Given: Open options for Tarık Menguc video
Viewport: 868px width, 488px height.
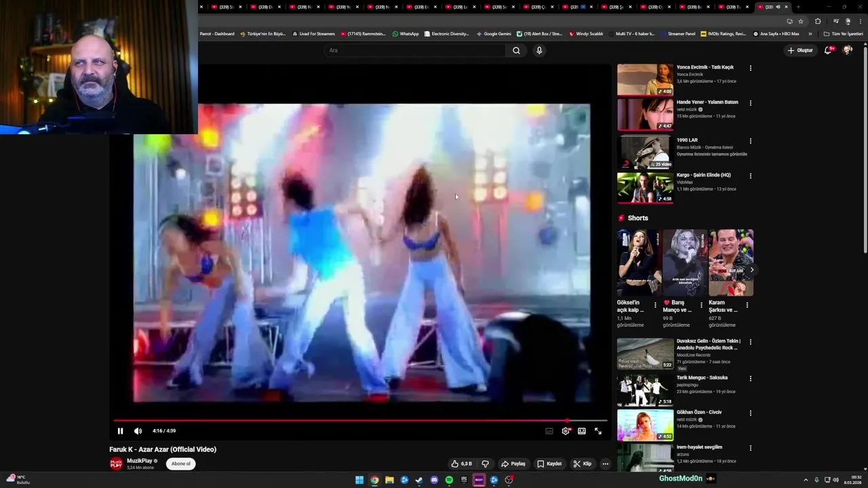Looking at the screenshot, I should [x=750, y=378].
